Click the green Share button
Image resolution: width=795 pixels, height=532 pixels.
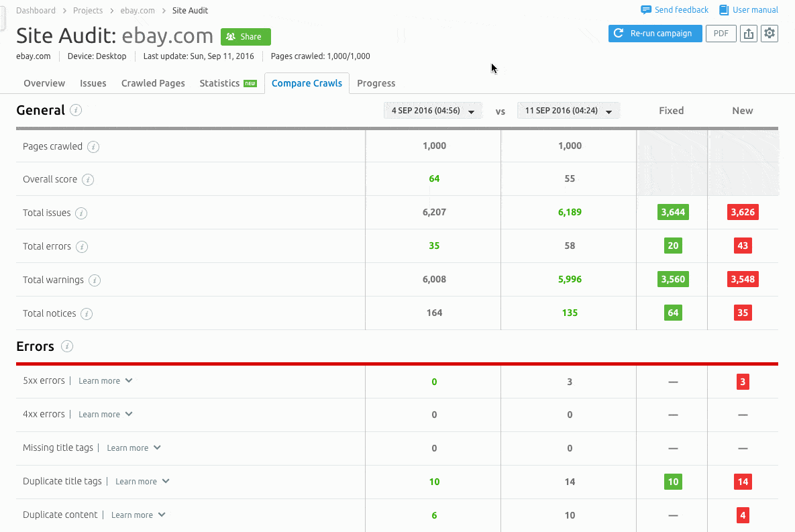[x=246, y=37]
